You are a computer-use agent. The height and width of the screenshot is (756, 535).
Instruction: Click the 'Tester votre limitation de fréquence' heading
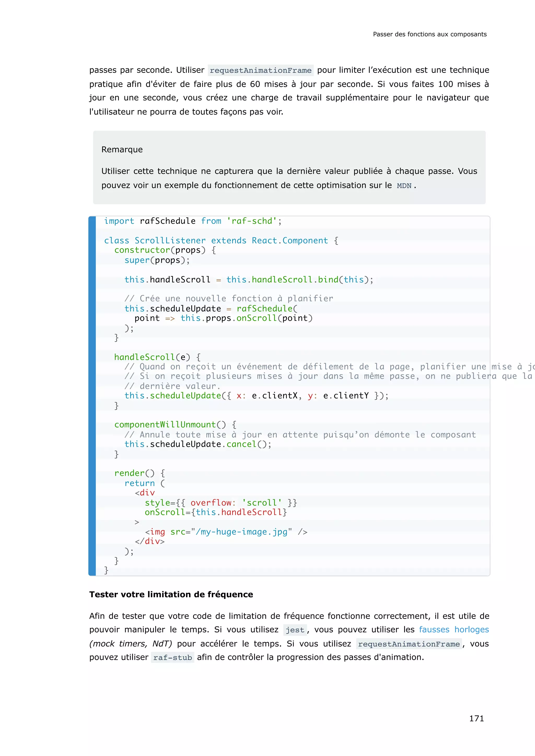tap(171, 594)
